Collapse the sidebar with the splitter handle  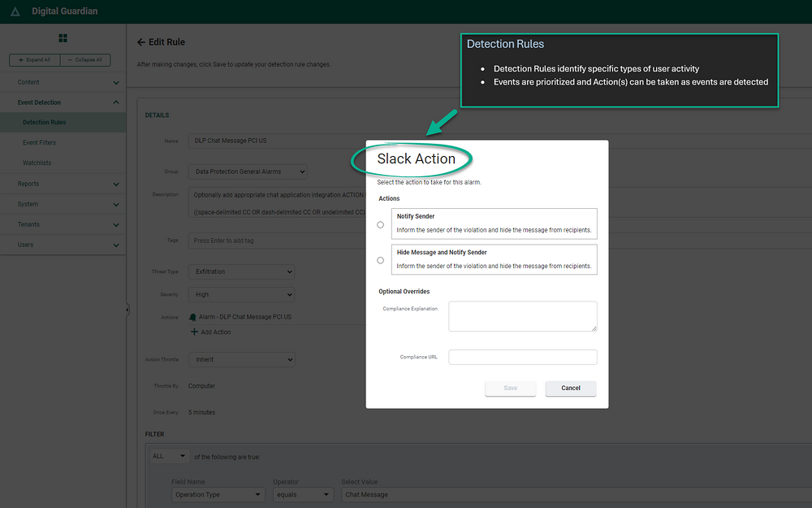[x=127, y=310]
